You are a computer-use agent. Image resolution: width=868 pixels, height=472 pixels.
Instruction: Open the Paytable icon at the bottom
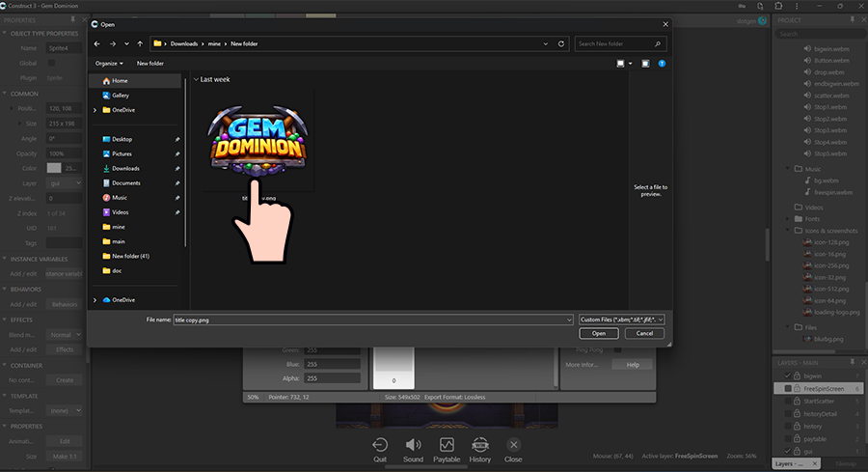pyautogui.click(x=446, y=445)
